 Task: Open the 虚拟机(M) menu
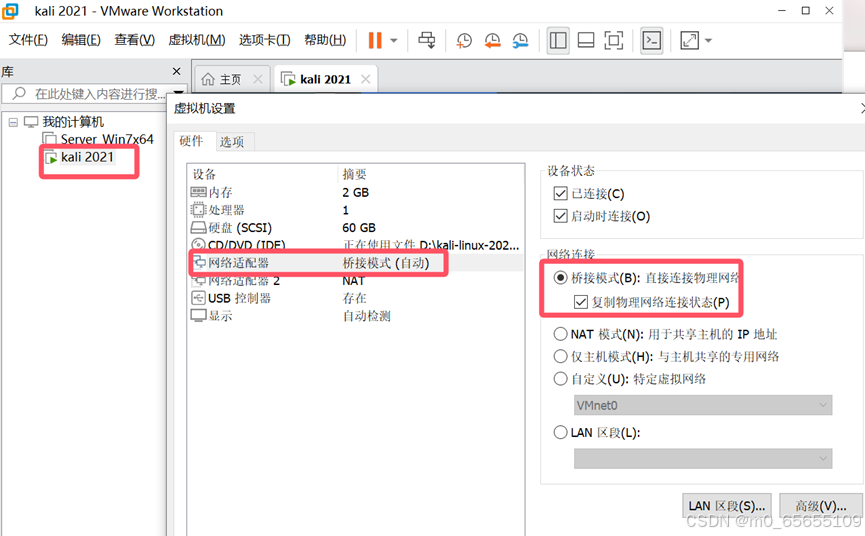tap(197, 40)
